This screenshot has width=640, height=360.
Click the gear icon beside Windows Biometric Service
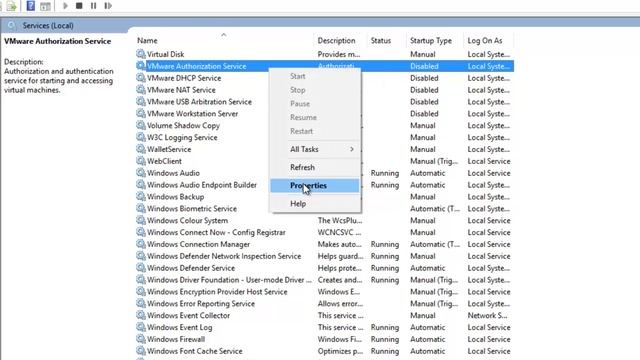click(141, 208)
